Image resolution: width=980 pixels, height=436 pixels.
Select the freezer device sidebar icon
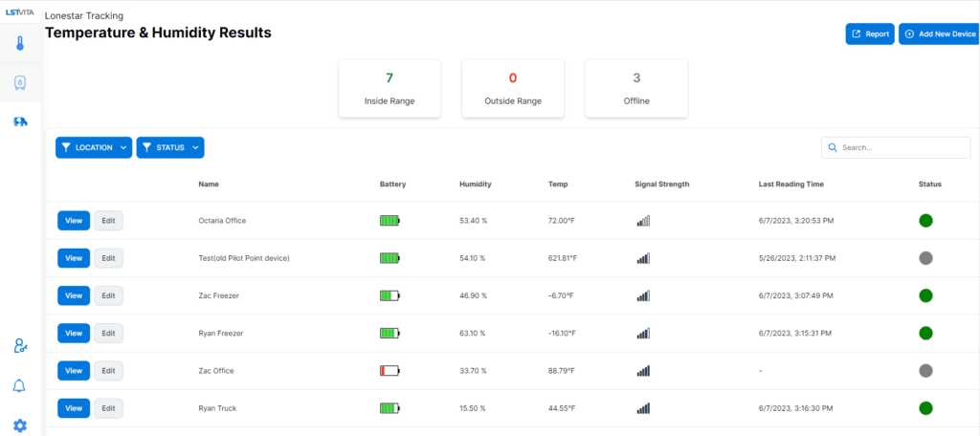point(20,82)
